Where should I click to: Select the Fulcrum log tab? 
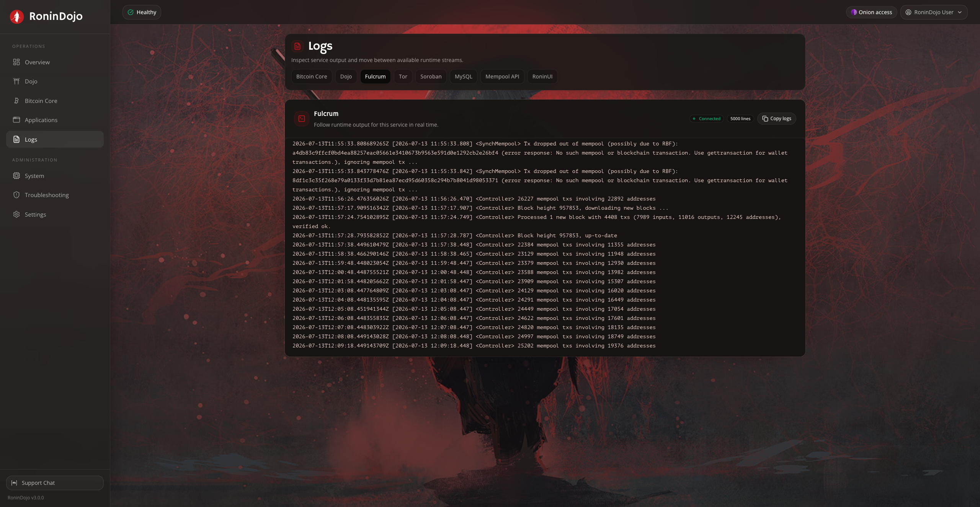[375, 77]
